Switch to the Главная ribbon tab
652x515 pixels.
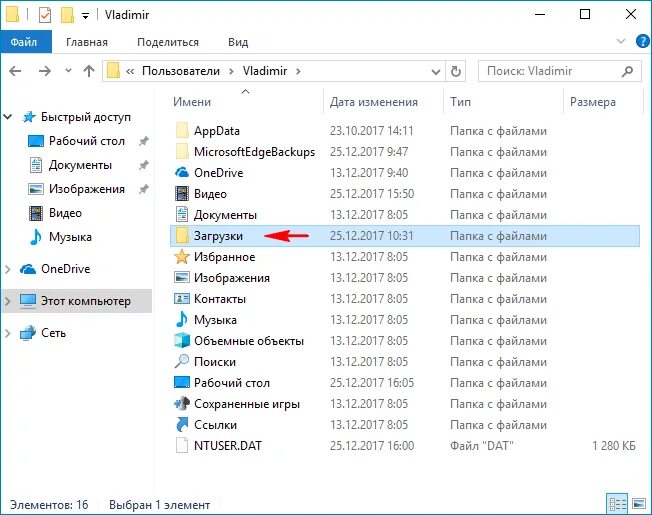click(86, 42)
